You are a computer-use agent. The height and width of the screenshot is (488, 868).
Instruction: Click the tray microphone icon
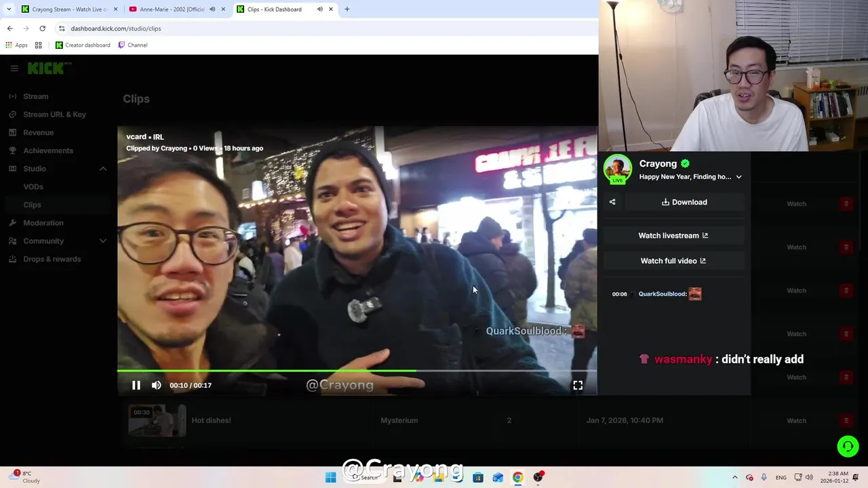(764, 477)
